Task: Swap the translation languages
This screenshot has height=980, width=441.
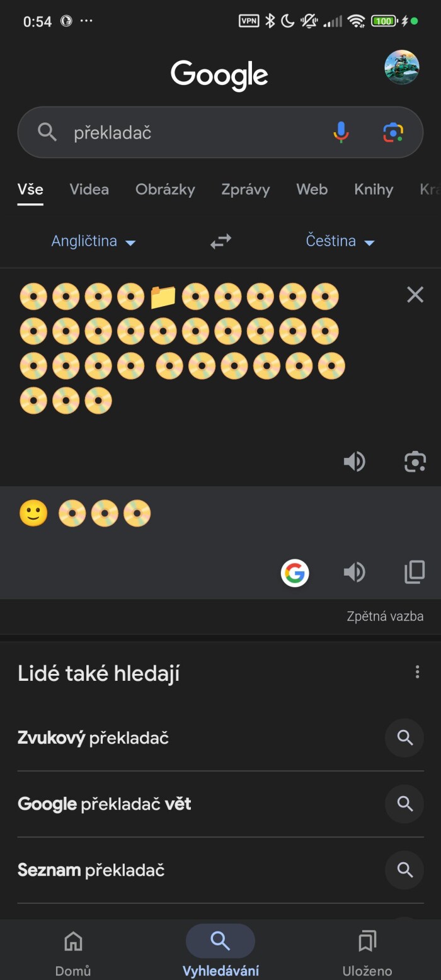Action: click(x=220, y=241)
